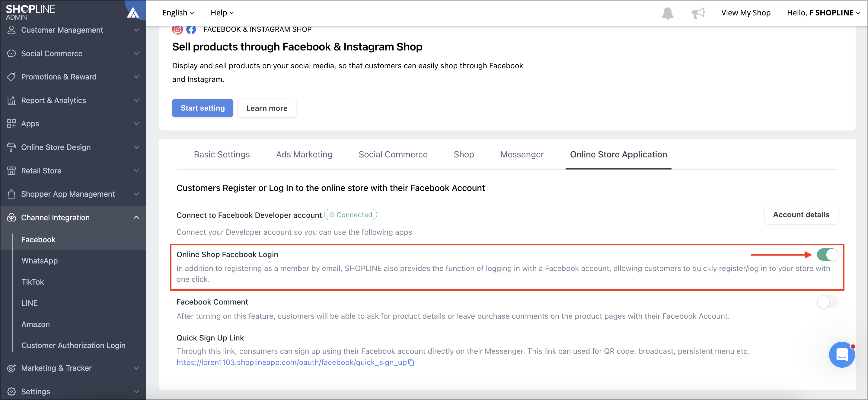Open LINE channel integration
868x400 pixels.
click(x=30, y=303)
